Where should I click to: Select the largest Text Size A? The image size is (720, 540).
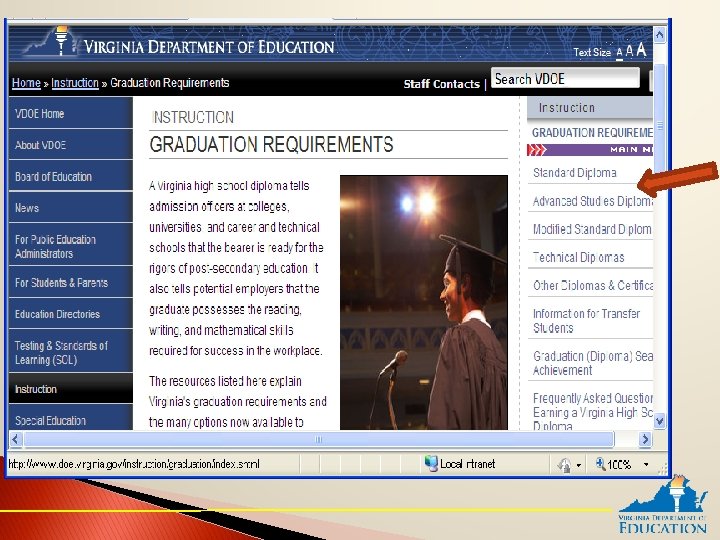(x=641, y=50)
